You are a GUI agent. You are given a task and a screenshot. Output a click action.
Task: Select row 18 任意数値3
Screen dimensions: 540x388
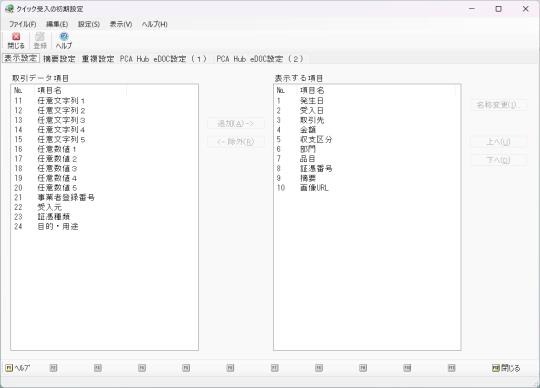(x=104, y=168)
